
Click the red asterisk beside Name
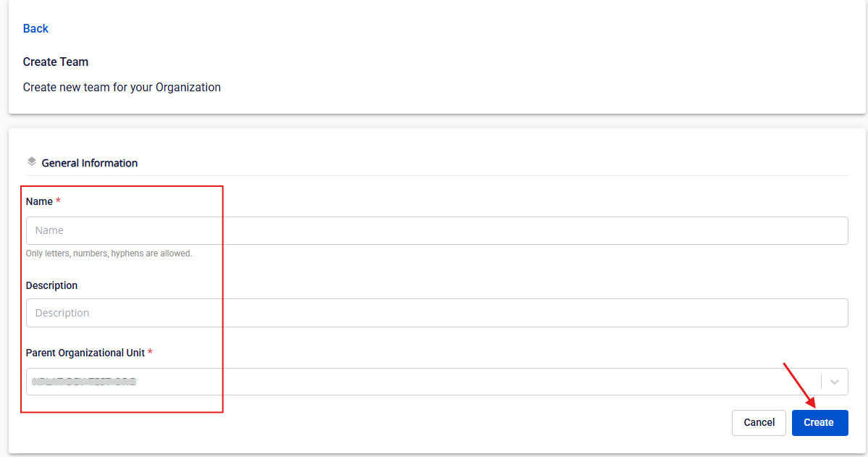[58, 201]
